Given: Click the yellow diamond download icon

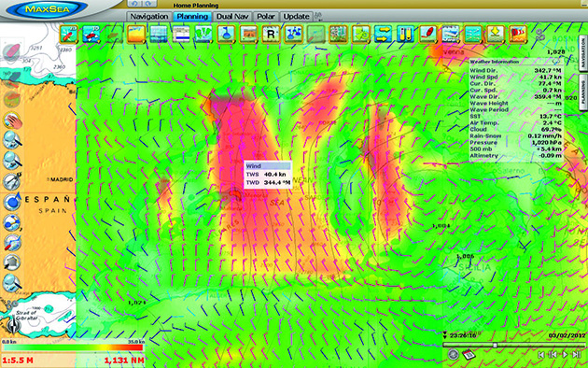Looking at the screenshot, I should (496, 34).
